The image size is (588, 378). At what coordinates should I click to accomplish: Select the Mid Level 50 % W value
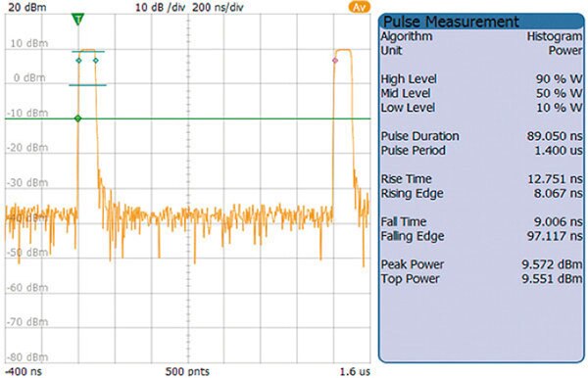[x=560, y=93]
